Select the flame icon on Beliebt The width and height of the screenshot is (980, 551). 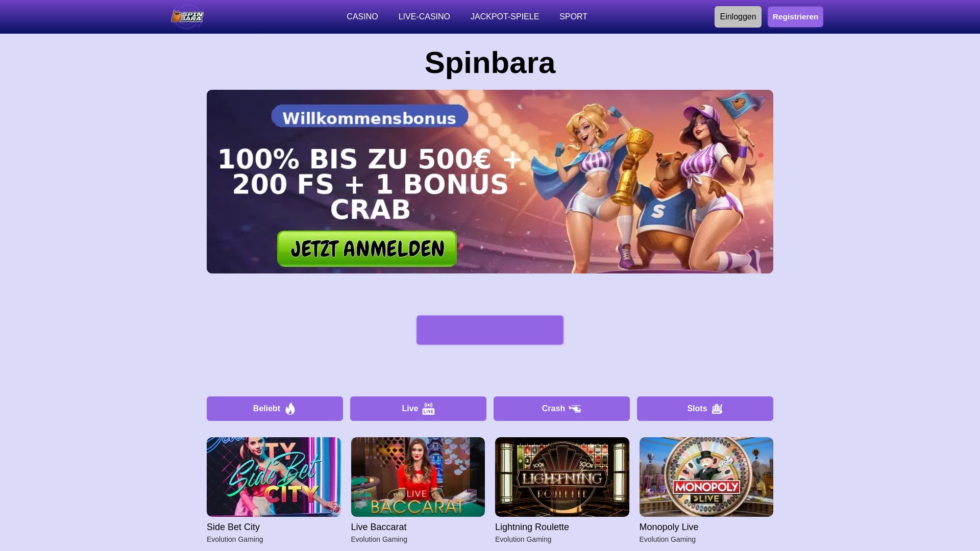(290, 409)
